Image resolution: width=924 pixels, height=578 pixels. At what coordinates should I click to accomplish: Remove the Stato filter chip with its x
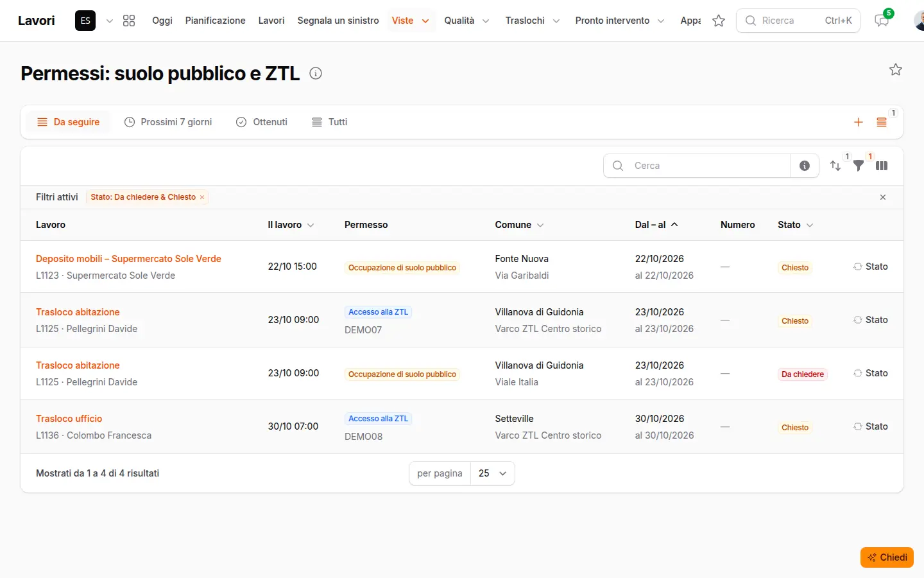(x=202, y=197)
